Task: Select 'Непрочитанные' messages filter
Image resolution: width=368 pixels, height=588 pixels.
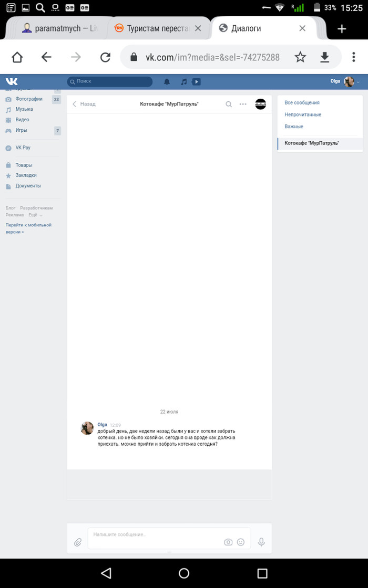Action: tap(303, 114)
